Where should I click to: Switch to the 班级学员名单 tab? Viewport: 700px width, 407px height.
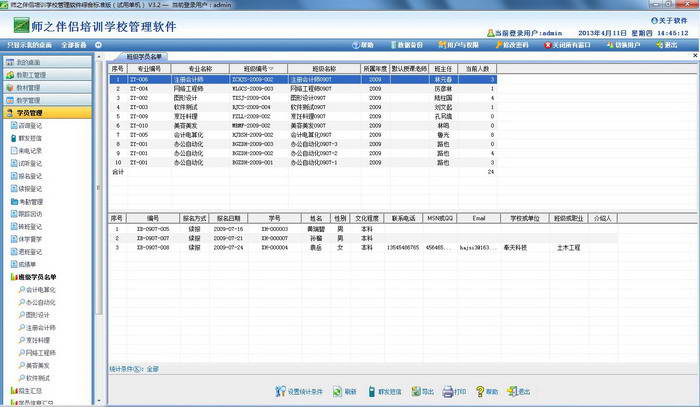point(143,57)
